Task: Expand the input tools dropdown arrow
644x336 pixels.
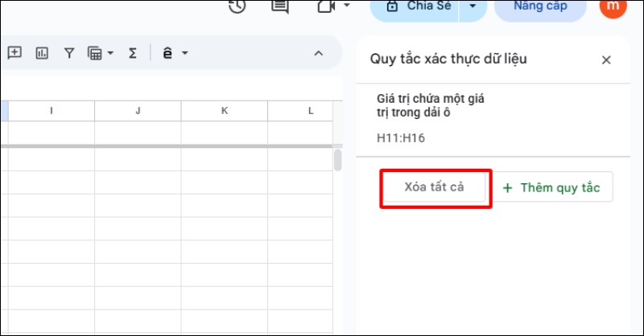Action: tap(185, 53)
